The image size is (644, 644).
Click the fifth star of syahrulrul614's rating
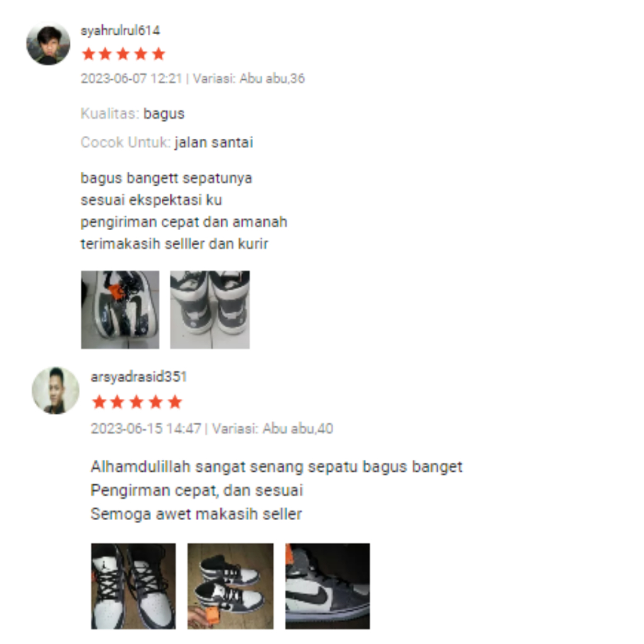(x=158, y=54)
